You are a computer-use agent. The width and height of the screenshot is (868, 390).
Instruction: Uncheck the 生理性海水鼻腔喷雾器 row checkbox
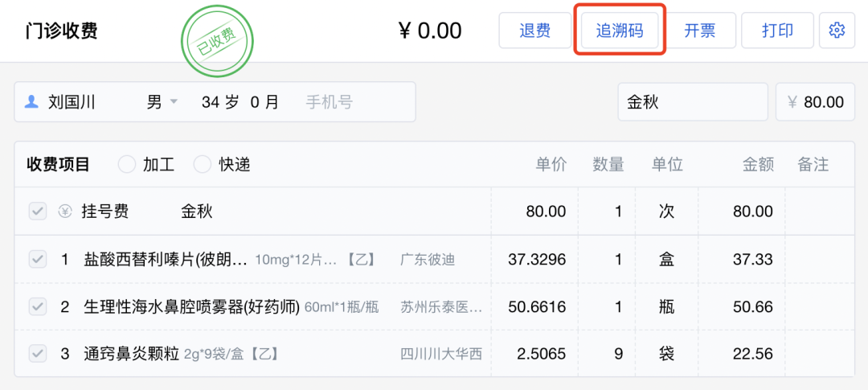pos(37,306)
